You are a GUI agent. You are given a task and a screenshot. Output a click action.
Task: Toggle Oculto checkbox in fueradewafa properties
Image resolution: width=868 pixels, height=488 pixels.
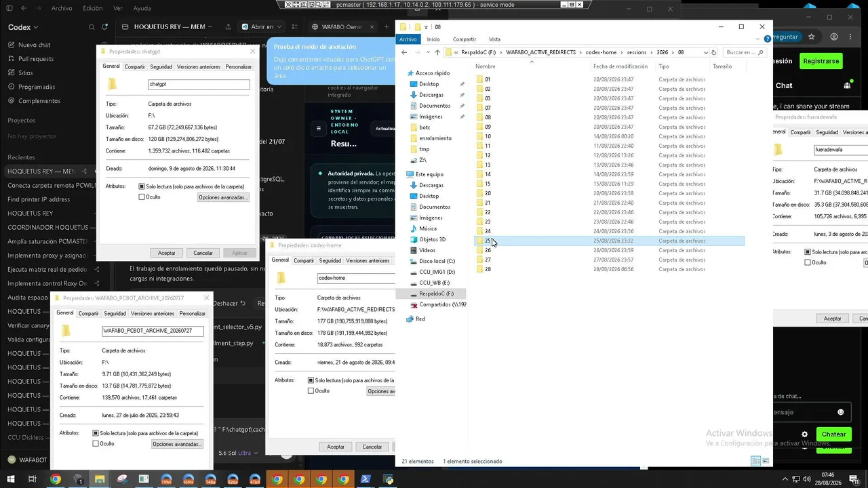coord(808,262)
